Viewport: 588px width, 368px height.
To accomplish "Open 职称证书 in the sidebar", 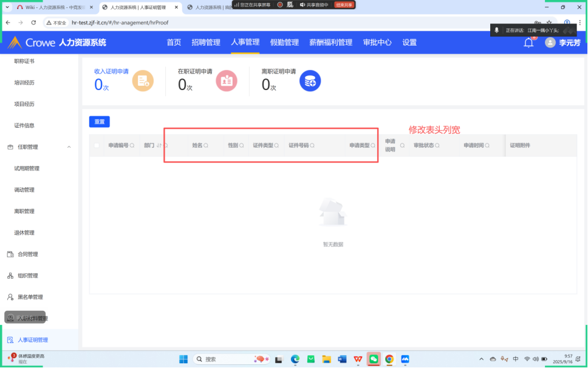I will click(x=24, y=61).
